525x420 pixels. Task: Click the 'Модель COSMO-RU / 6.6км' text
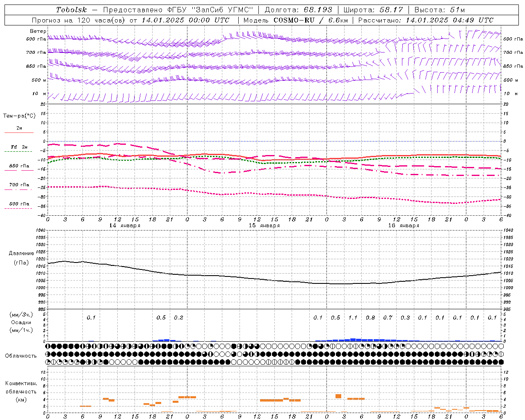[x=295, y=20]
